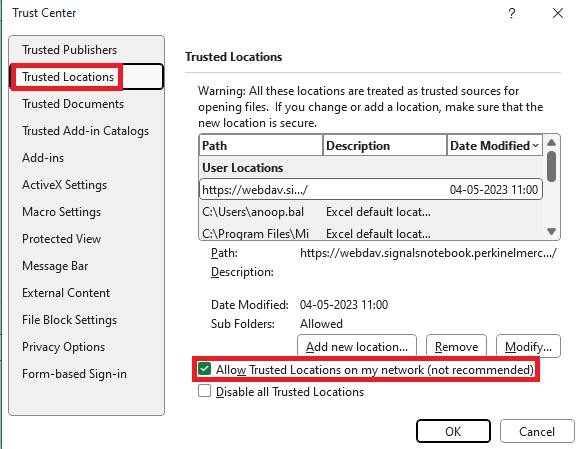The height and width of the screenshot is (449, 579).
Task: Remove the selected trusted location
Action: [456, 346]
